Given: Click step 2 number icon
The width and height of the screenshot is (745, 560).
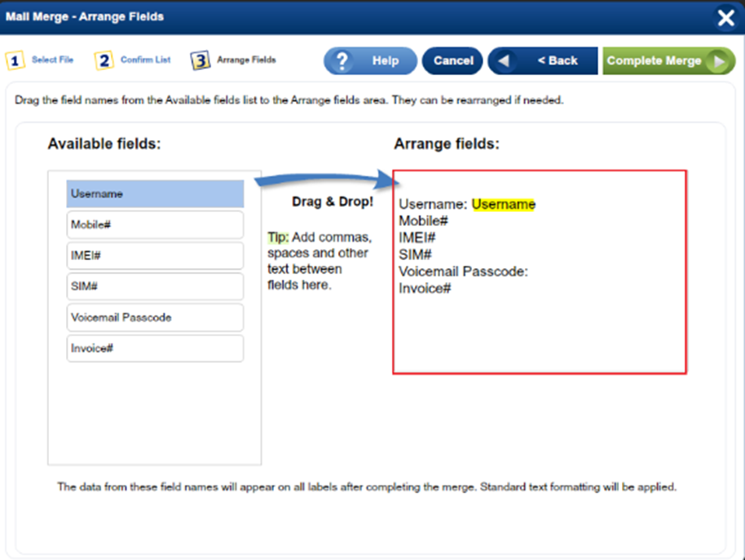Looking at the screenshot, I should pos(104,61).
